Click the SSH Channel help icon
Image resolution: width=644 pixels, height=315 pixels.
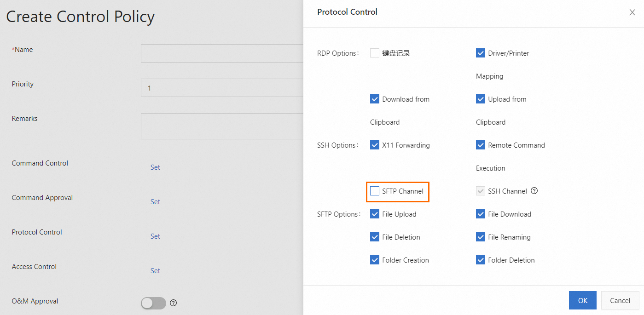[534, 191]
